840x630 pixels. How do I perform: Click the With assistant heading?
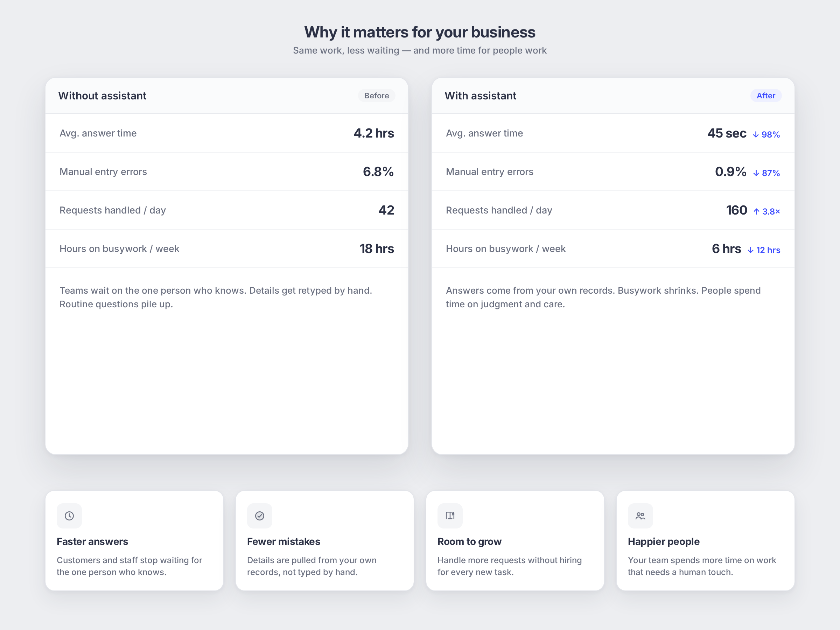tap(481, 96)
